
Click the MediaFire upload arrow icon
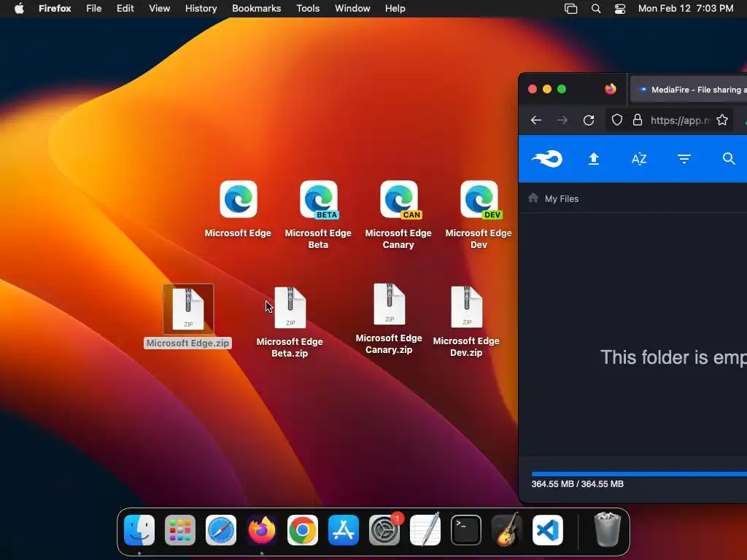click(594, 158)
